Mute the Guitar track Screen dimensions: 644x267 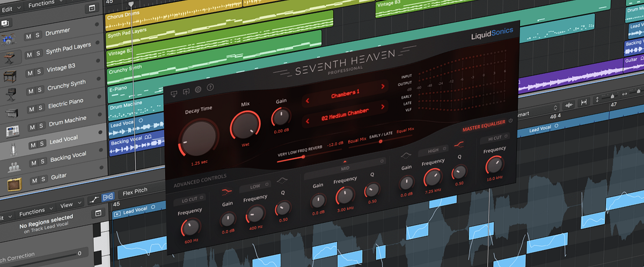tap(35, 180)
